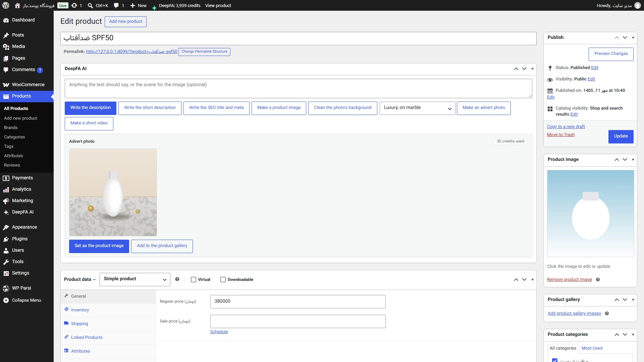Select the Most Used categories tab

592,348
